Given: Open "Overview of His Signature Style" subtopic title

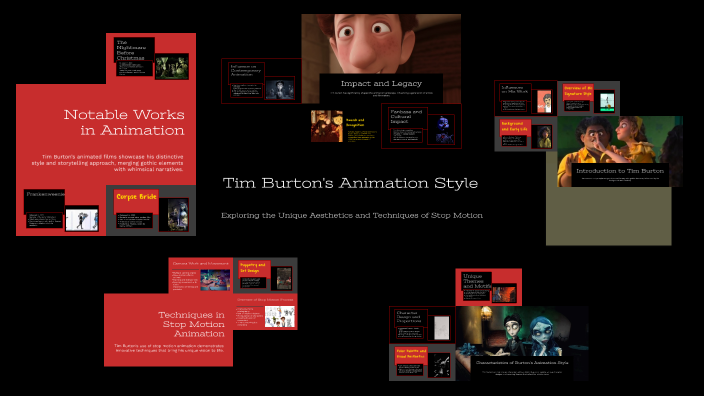Looking at the screenshot, I should (578, 91).
